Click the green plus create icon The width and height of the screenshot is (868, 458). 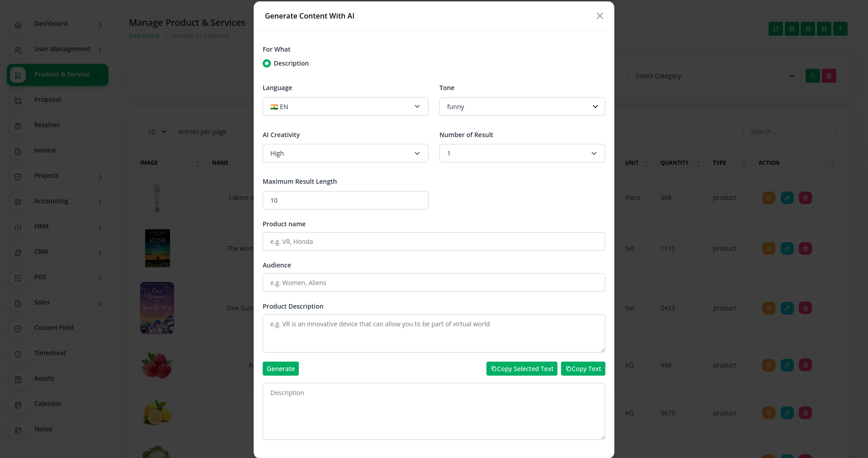click(840, 29)
